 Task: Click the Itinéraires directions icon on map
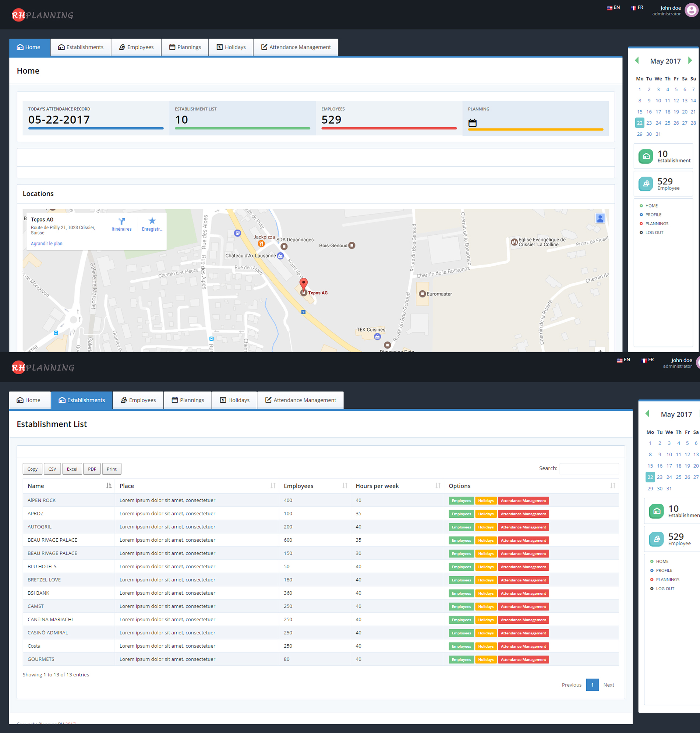tap(121, 221)
